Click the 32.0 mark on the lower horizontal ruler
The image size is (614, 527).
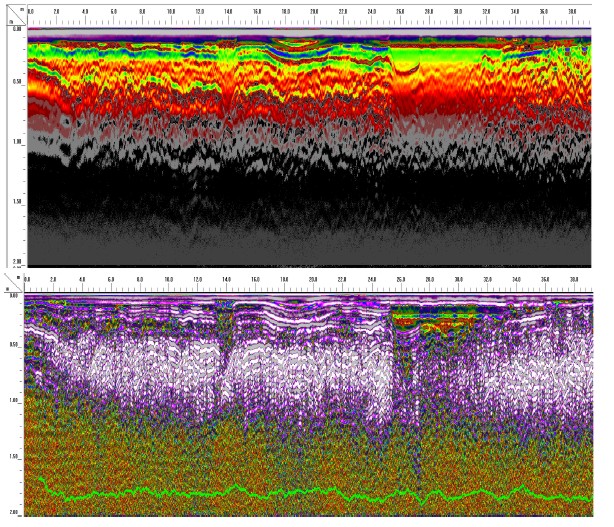pos(487,280)
